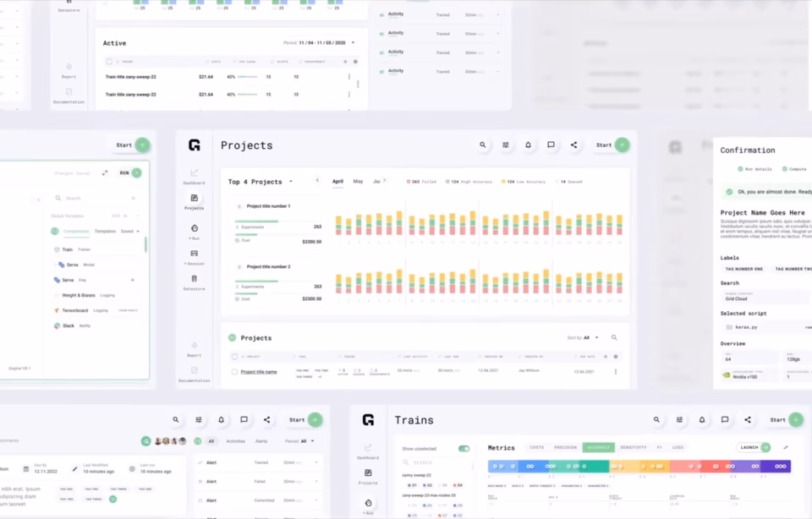The width and height of the screenshot is (812, 519).
Task: Clear the component search with X
Action: coord(133,198)
